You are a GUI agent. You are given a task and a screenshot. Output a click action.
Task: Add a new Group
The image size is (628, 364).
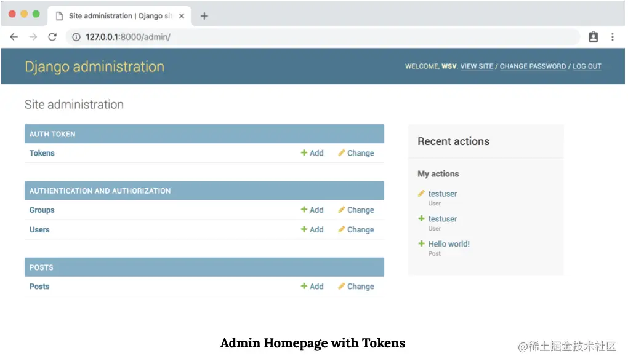click(312, 210)
